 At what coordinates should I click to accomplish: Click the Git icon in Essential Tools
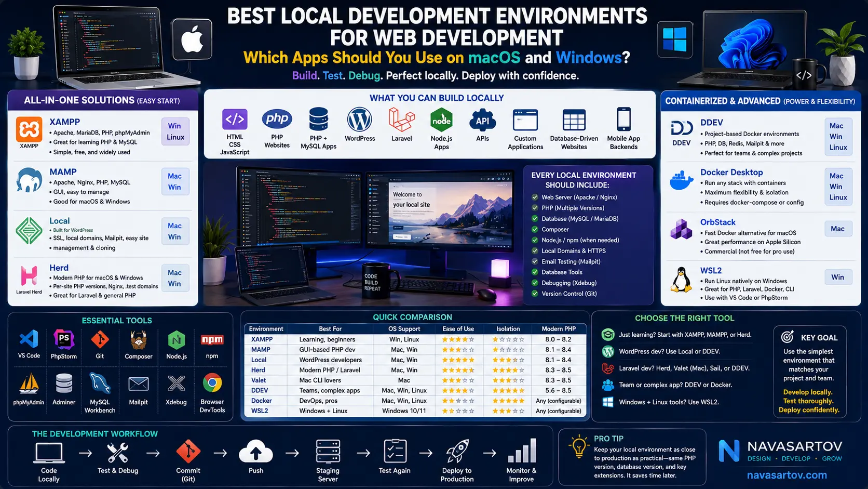(x=100, y=340)
